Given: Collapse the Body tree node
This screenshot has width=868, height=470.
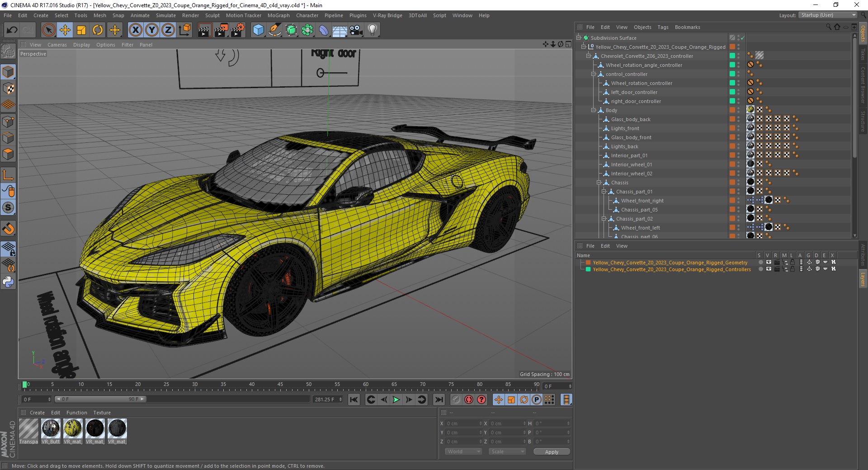Looking at the screenshot, I should coord(594,110).
